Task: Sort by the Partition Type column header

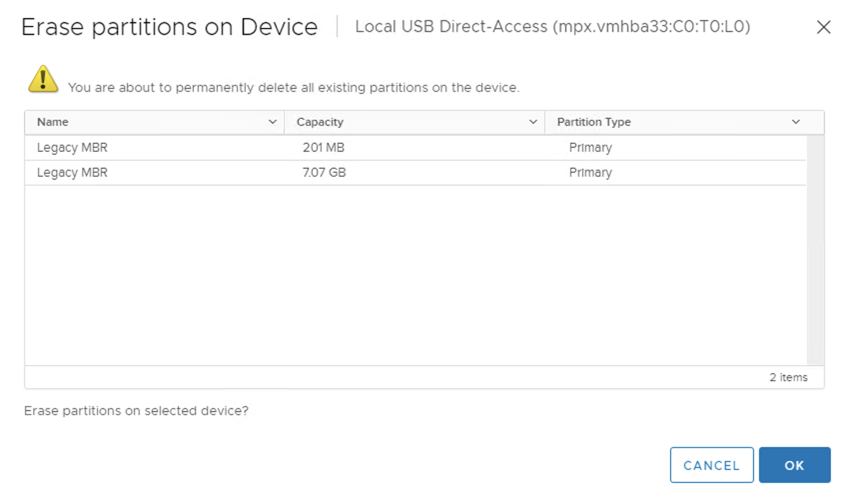Action: [x=594, y=122]
